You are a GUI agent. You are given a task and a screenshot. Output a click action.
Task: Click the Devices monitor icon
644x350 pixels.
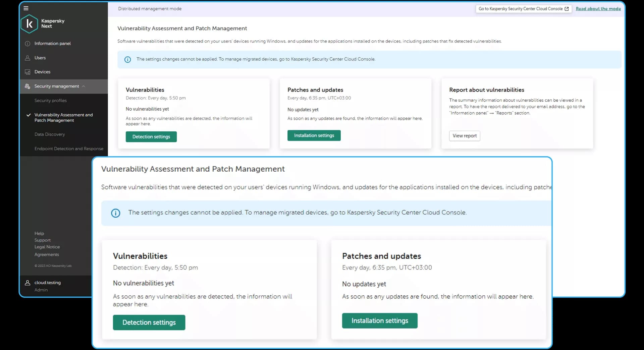[x=28, y=72]
